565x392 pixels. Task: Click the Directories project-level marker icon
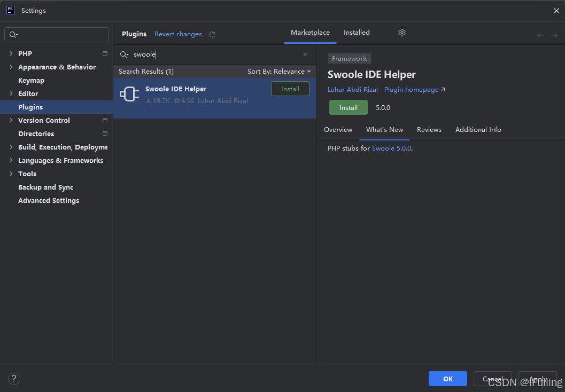pos(105,134)
